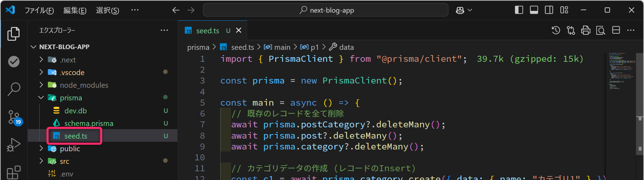The image size is (644, 180).
Task: Click the split editor icon
Action: (x=616, y=31)
